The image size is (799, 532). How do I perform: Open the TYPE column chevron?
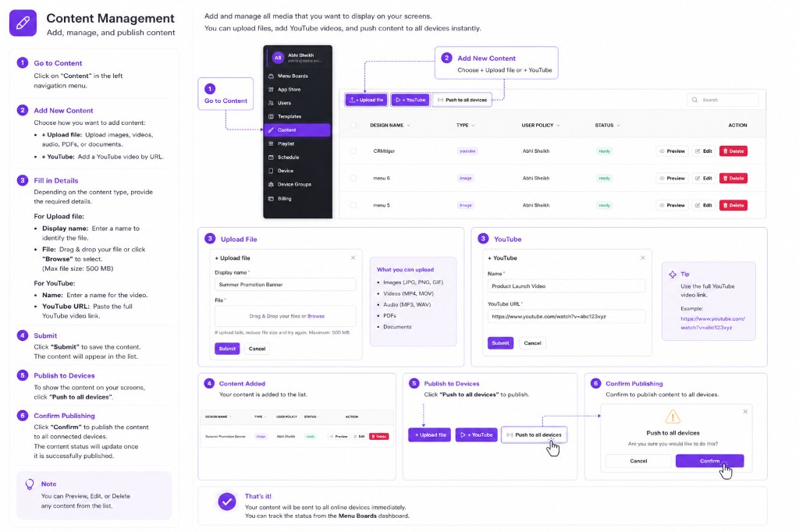pyautogui.click(x=473, y=126)
